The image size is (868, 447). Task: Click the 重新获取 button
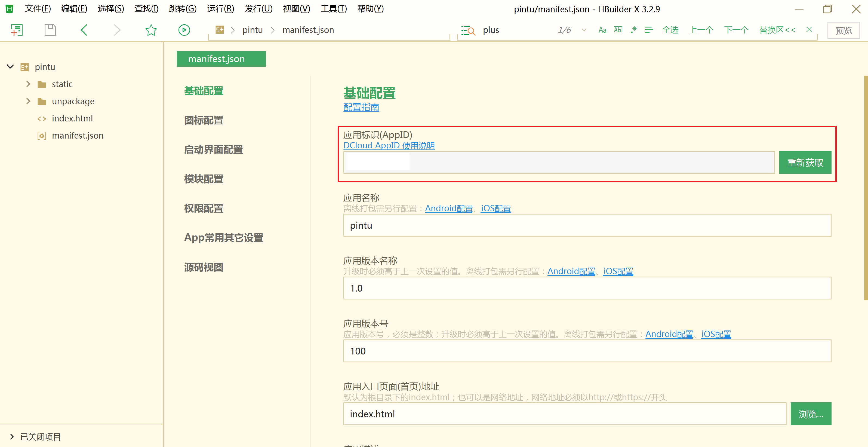point(805,163)
